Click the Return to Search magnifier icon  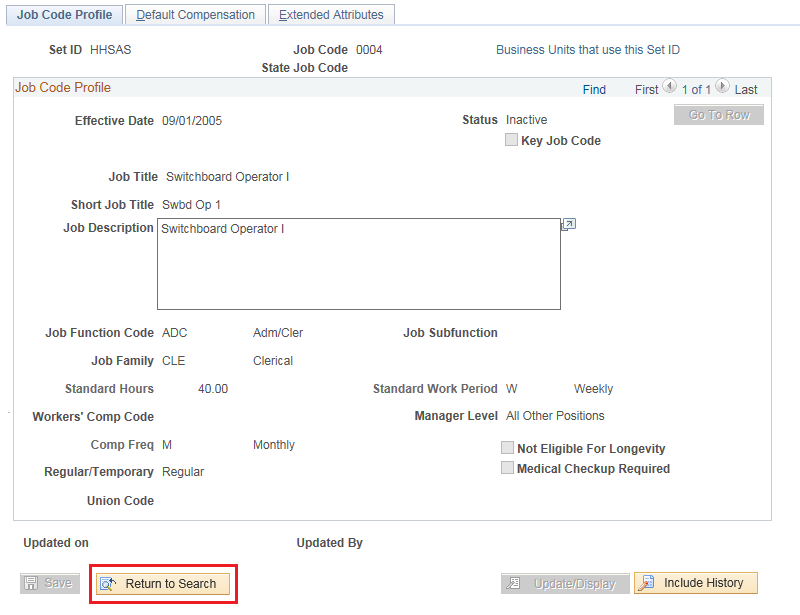point(108,584)
